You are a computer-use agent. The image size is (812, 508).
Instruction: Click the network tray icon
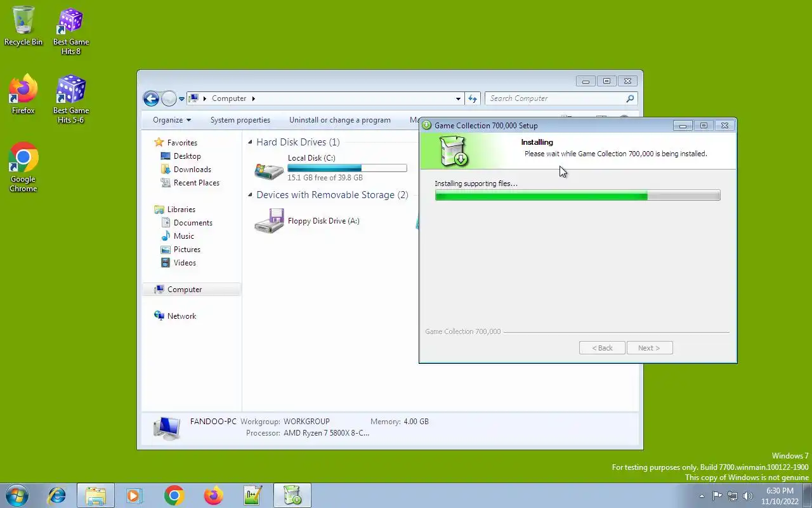click(733, 496)
